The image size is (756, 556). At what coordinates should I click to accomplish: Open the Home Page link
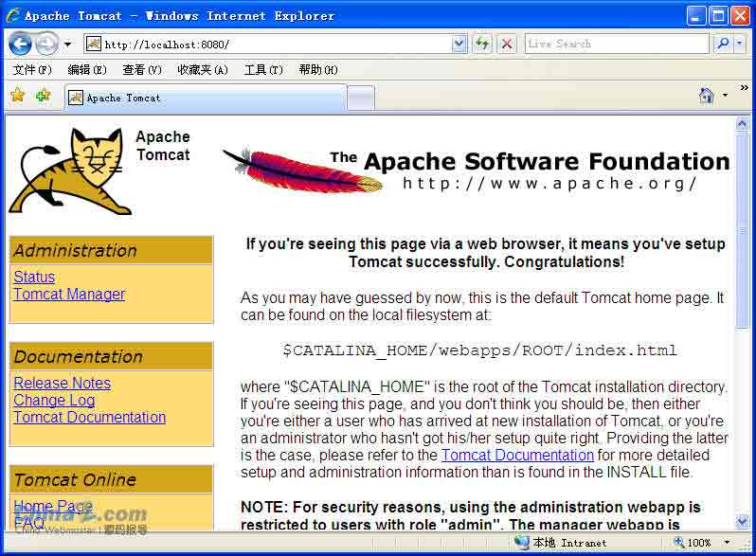click(53, 507)
